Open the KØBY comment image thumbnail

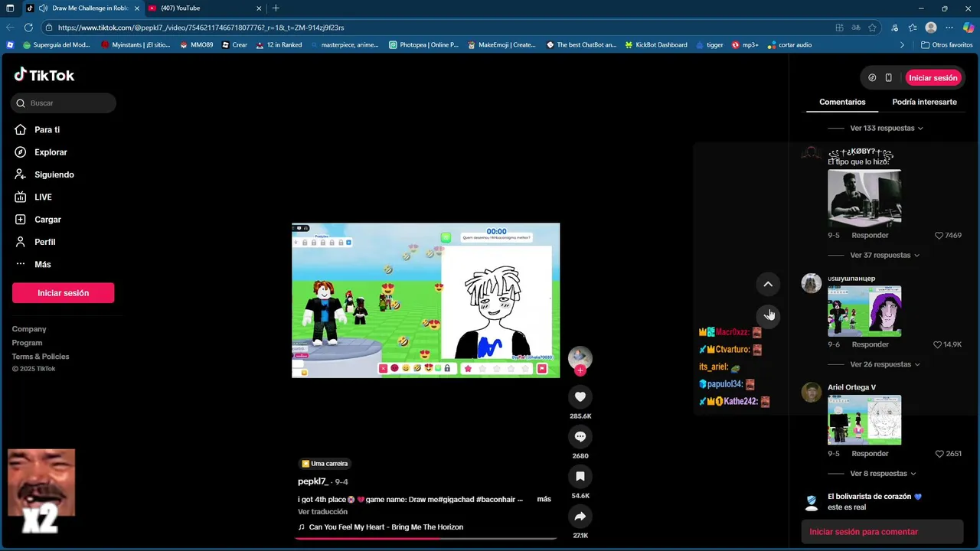click(x=864, y=198)
